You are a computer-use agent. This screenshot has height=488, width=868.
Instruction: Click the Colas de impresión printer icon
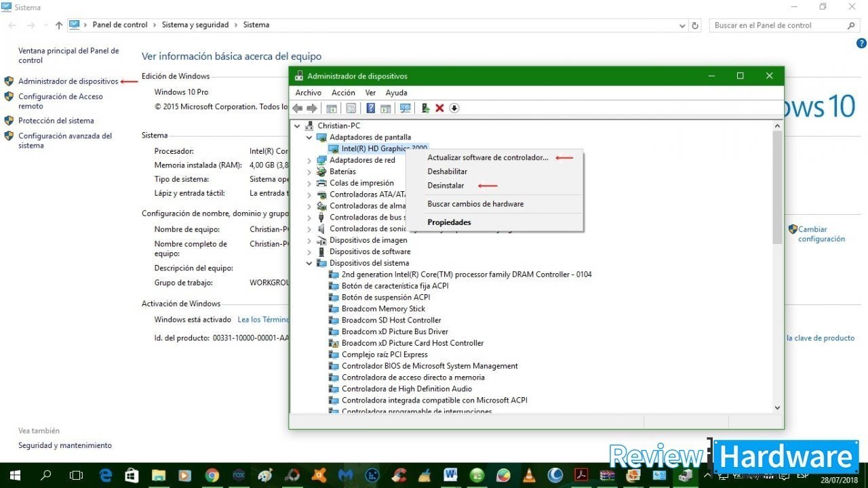pyautogui.click(x=321, y=183)
